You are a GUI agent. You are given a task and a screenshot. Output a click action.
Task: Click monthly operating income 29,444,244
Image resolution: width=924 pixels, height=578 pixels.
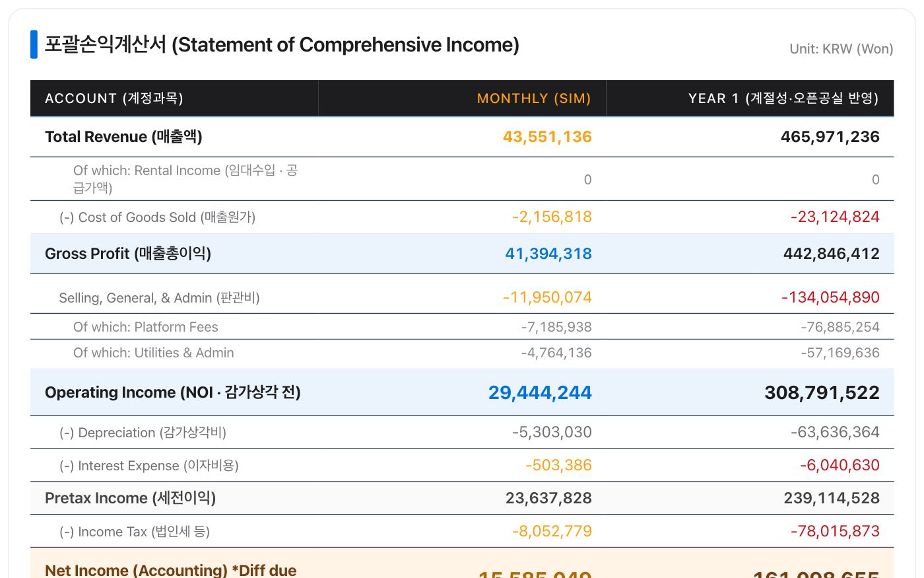click(540, 392)
